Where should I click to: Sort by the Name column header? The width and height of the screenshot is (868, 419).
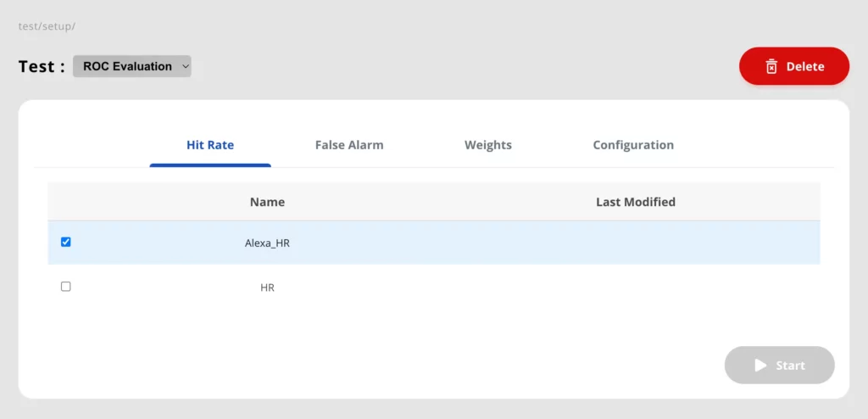coord(267,202)
